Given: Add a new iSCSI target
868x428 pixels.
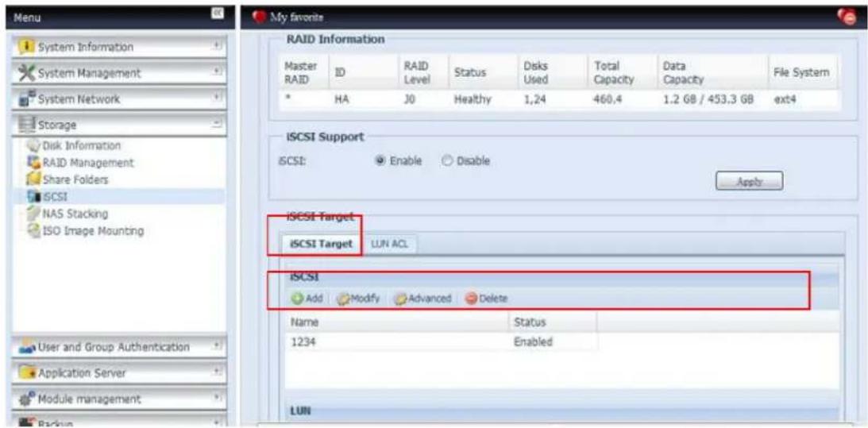Looking at the screenshot, I should [x=307, y=299].
